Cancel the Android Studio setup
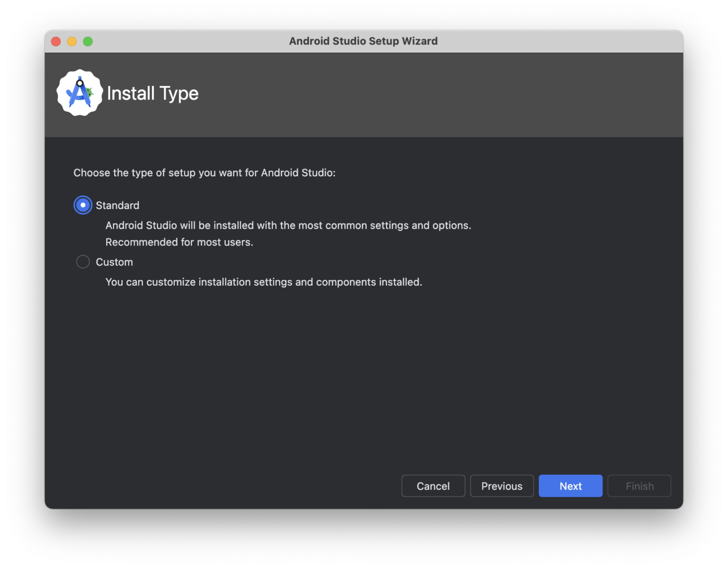728x568 pixels. pos(433,486)
